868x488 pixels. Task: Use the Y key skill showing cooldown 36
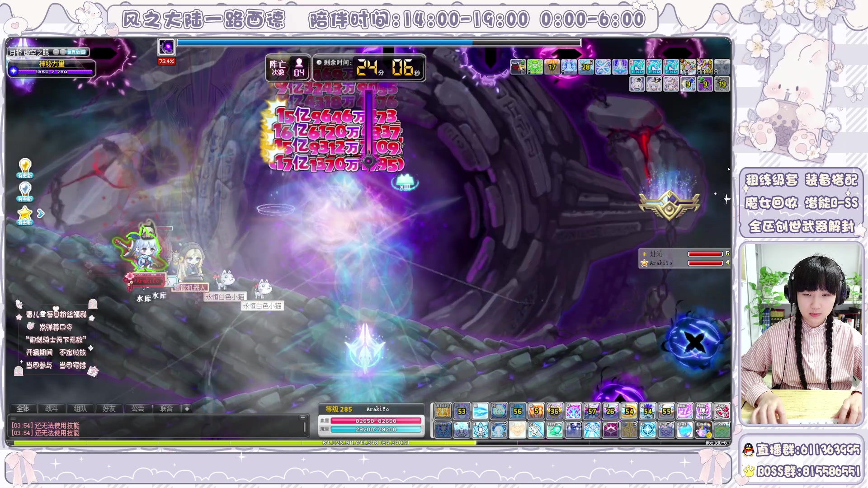pos(555,411)
